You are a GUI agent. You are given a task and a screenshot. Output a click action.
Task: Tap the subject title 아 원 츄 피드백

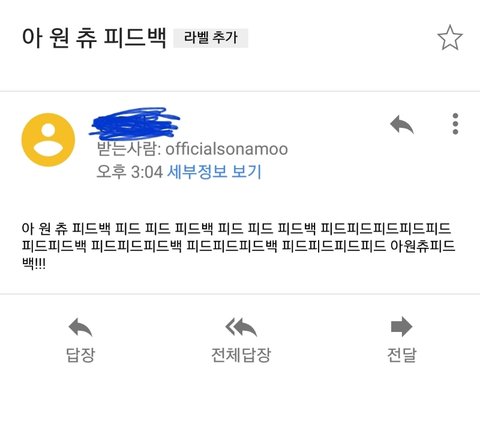[94, 38]
